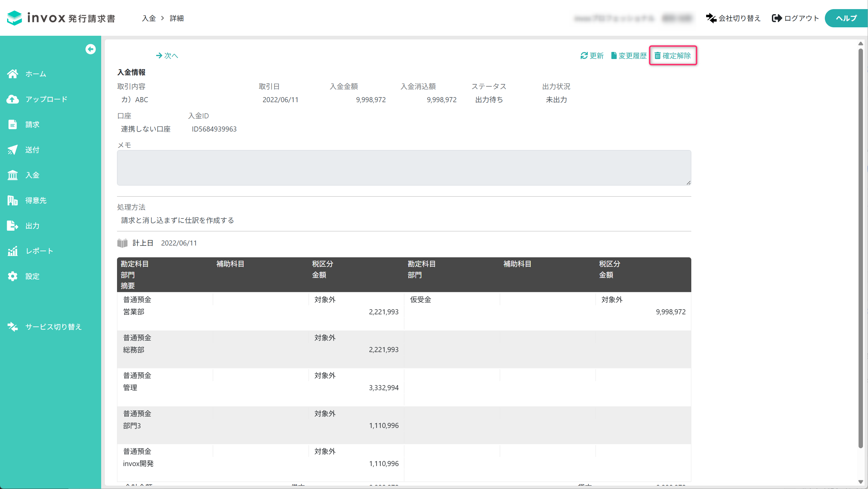Open 設定 settings from the sidebar

tap(23, 276)
